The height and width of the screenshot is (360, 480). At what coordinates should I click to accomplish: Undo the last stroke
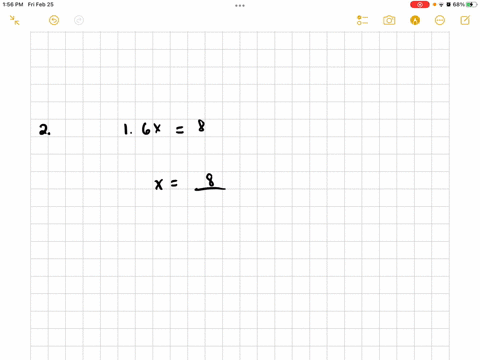(x=54, y=20)
